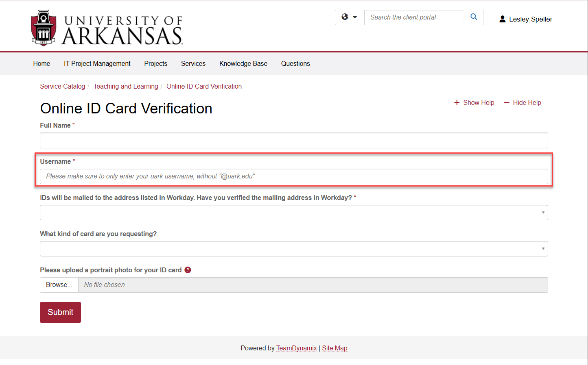Open the globe language selector
Screen dimensions: 588x365
pyautogui.click(x=350, y=17)
